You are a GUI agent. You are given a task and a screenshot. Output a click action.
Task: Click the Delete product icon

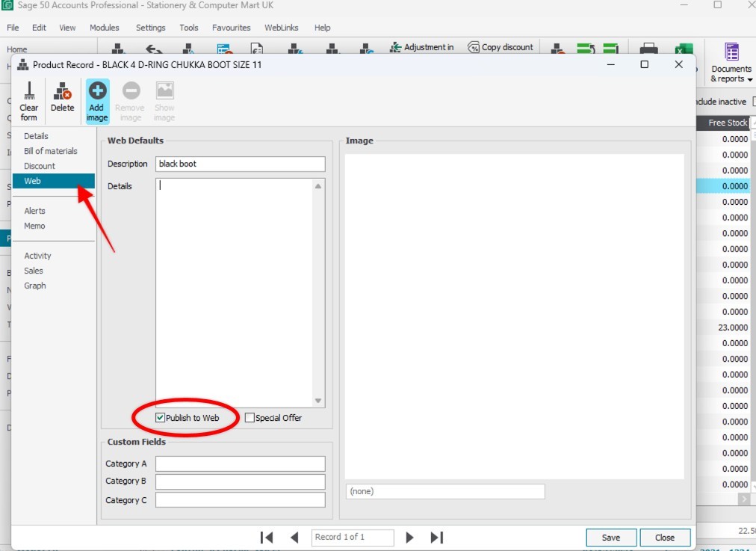pyautogui.click(x=63, y=90)
